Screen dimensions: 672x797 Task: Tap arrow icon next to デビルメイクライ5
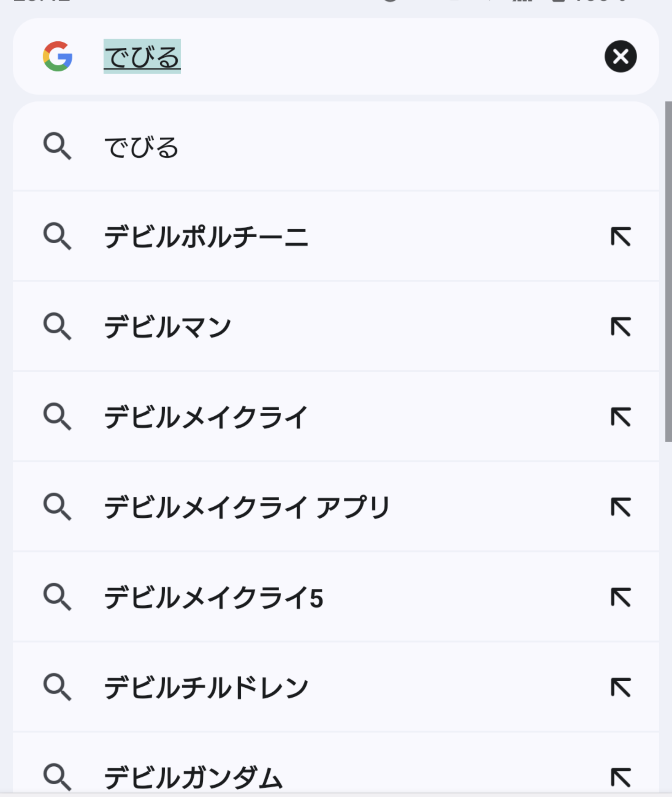point(620,597)
